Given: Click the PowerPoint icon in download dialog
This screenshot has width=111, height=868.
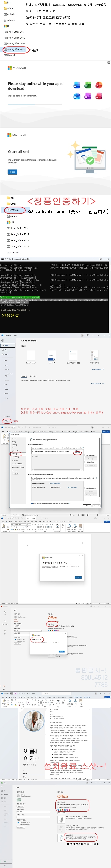Looking at the screenshot, I should 99,85.
